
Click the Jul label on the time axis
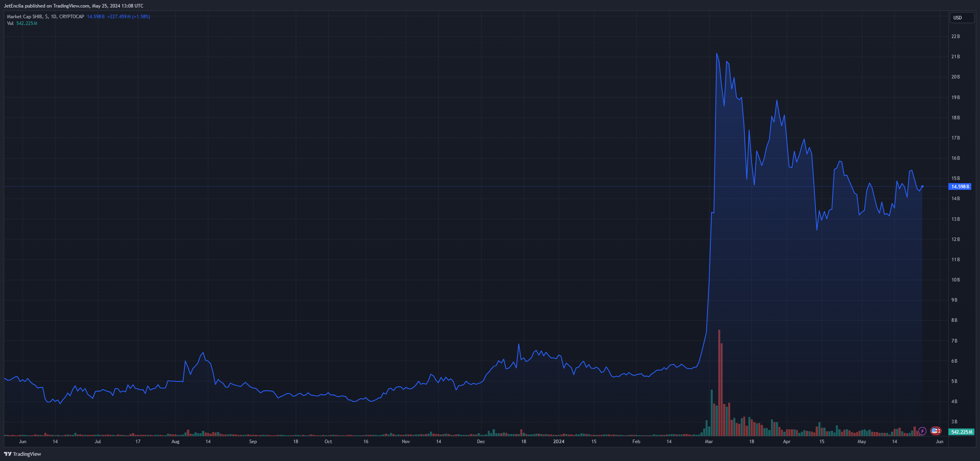tap(98, 442)
